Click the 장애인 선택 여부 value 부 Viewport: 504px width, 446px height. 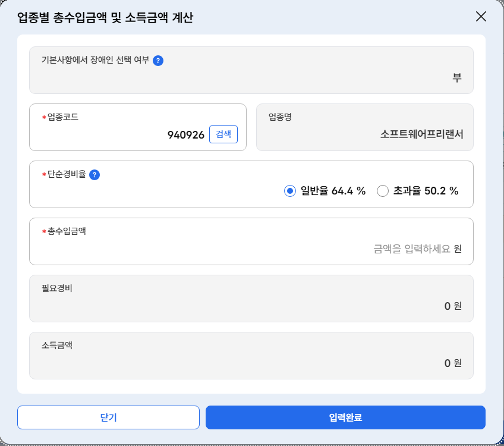tap(457, 77)
